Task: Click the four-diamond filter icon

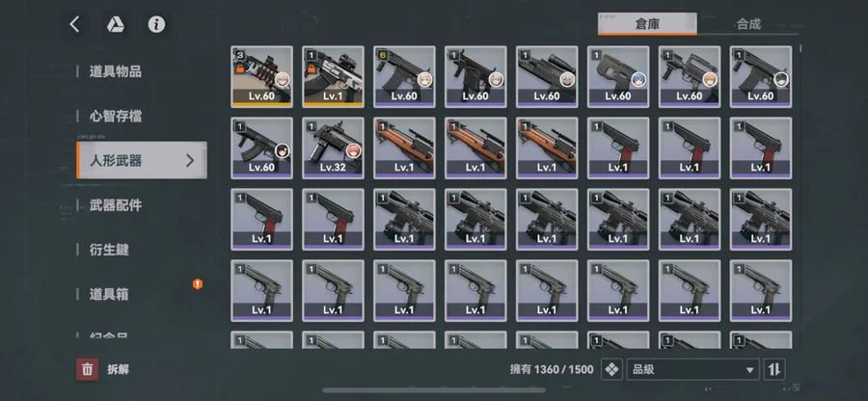Action: pos(611,369)
